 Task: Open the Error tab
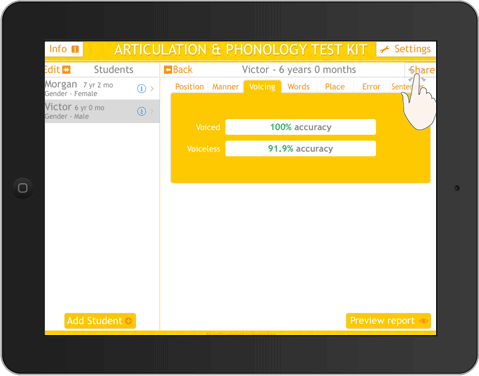(x=371, y=87)
